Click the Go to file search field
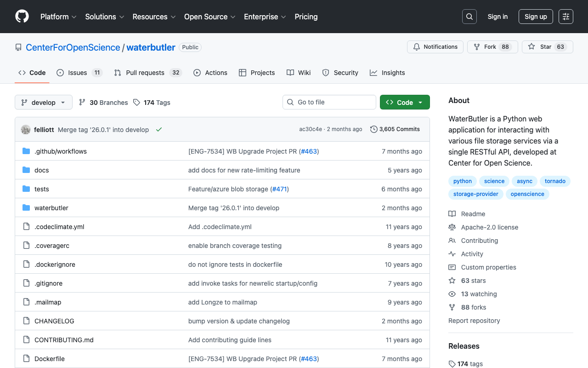Image resolution: width=588 pixels, height=368 pixels. coord(329,102)
